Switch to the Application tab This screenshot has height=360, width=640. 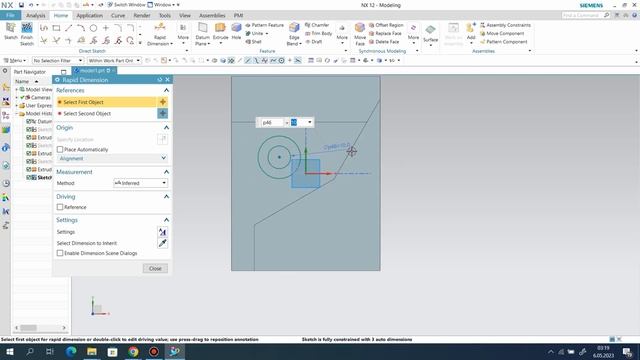pyautogui.click(x=89, y=16)
